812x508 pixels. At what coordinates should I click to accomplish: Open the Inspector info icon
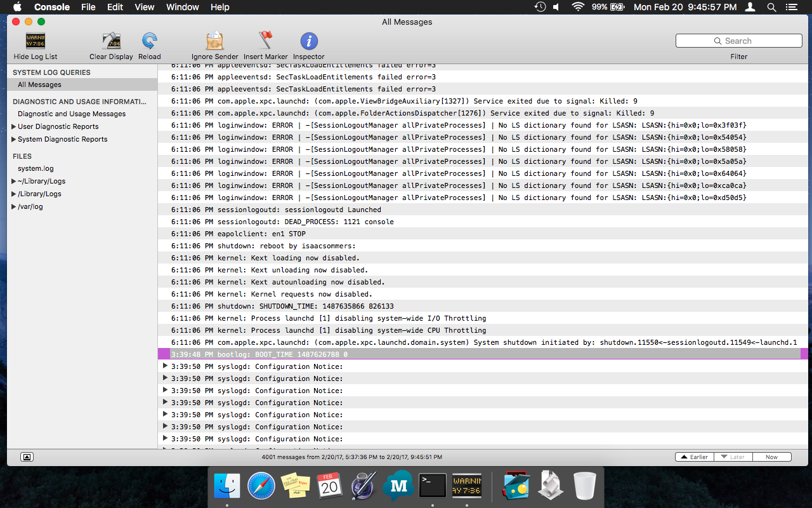pos(309,41)
